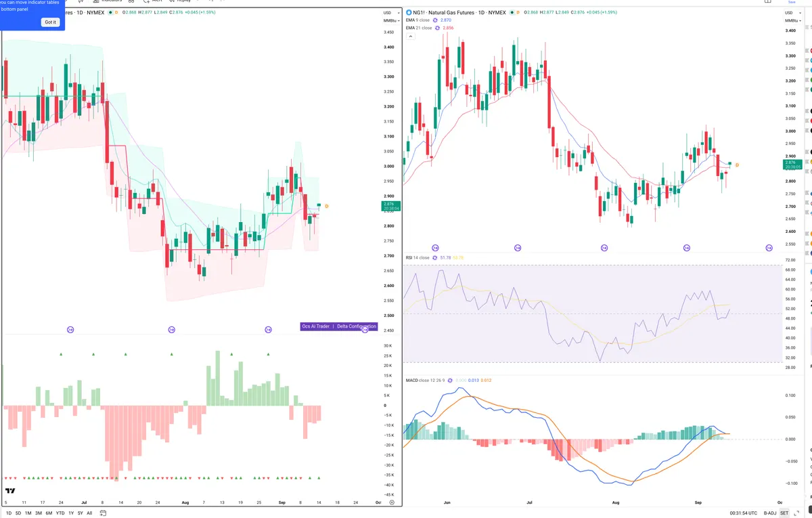The height and width of the screenshot is (518, 812).
Task: Click the Save button at top right
Action: [792, 2]
